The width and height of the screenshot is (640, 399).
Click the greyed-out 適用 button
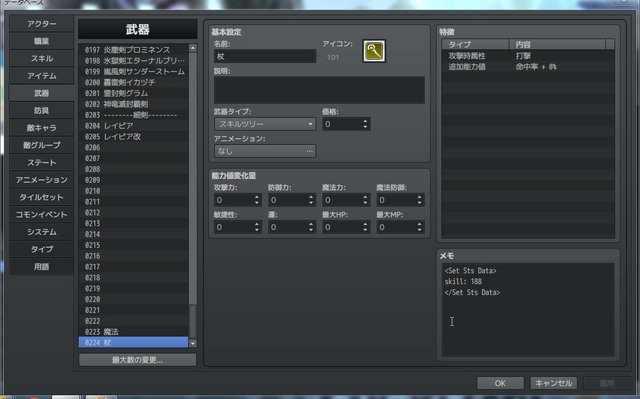tap(607, 383)
